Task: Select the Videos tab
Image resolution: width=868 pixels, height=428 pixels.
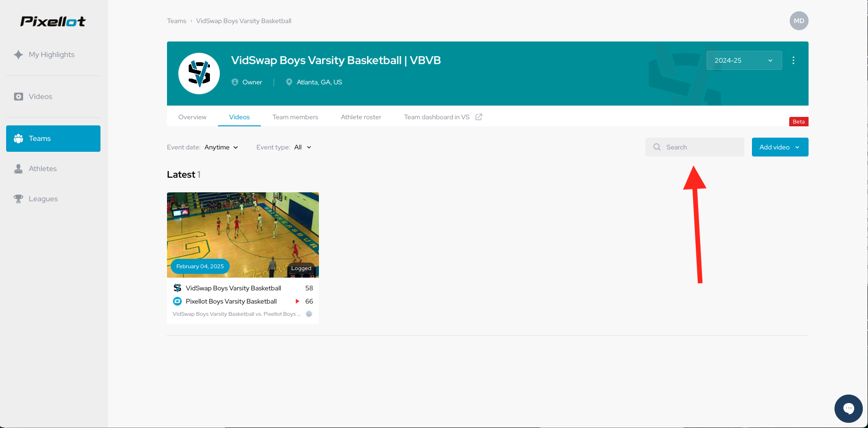Action: (239, 117)
